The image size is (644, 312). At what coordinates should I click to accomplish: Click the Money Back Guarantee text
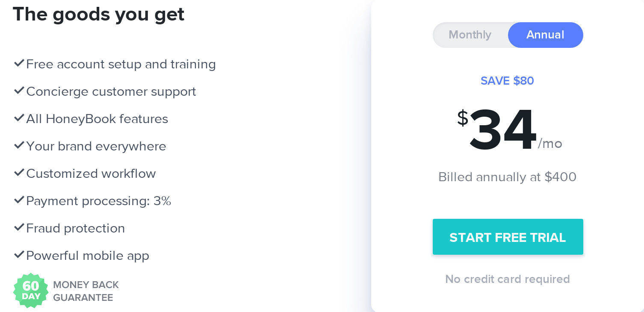coord(86,291)
